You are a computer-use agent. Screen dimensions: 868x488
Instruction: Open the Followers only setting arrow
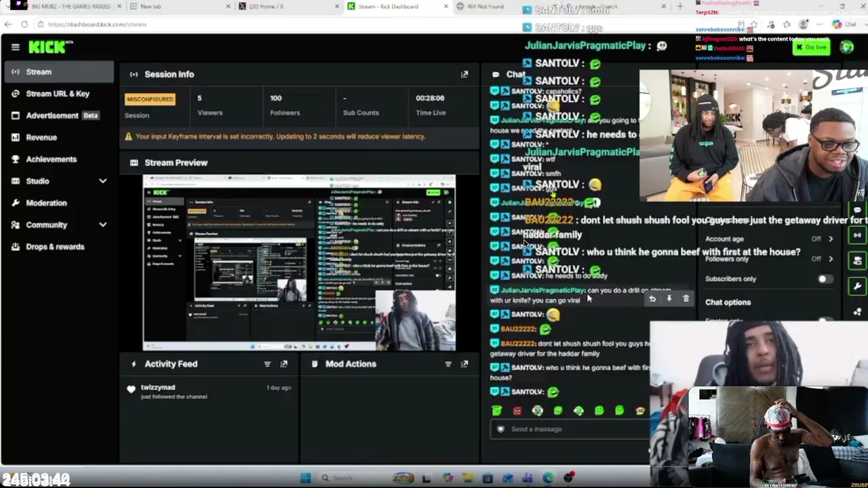831,259
